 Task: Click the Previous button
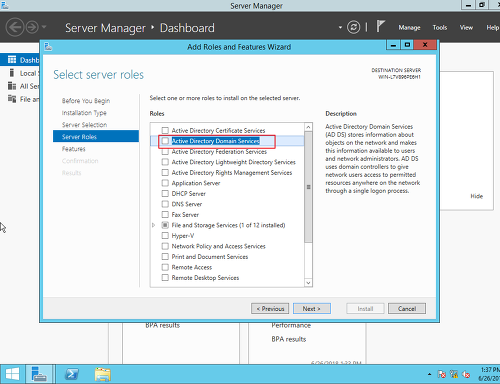(x=270, y=309)
